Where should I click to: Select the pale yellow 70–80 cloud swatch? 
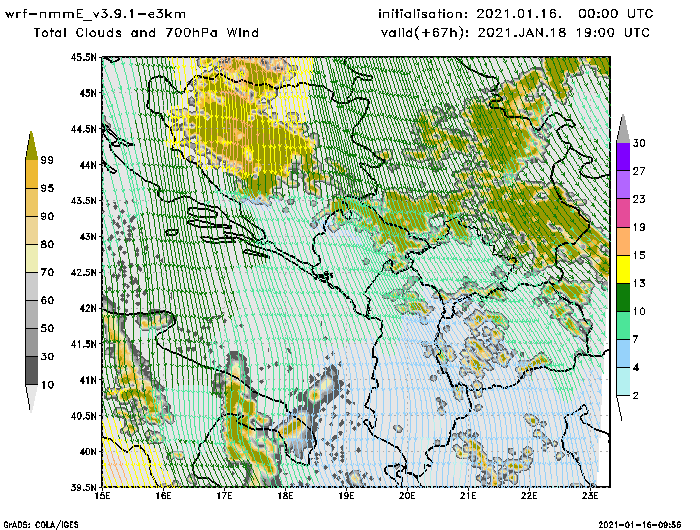coord(32,259)
